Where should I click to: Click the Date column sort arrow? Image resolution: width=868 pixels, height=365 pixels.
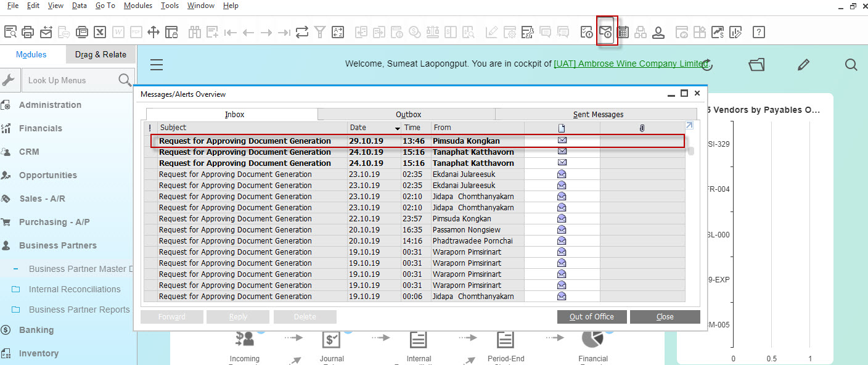[398, 128]
